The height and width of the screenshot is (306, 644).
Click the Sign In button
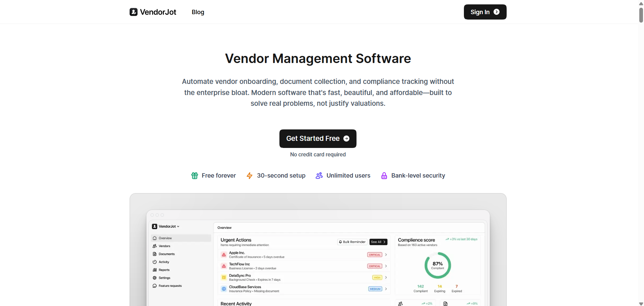click(x=485, y=12)
